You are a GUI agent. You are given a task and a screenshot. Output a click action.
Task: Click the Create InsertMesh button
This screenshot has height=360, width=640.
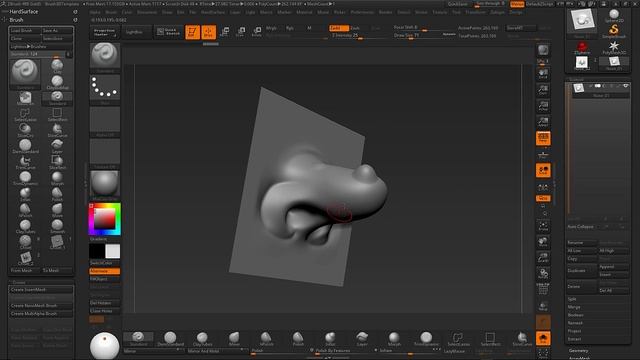pos(41,290)
